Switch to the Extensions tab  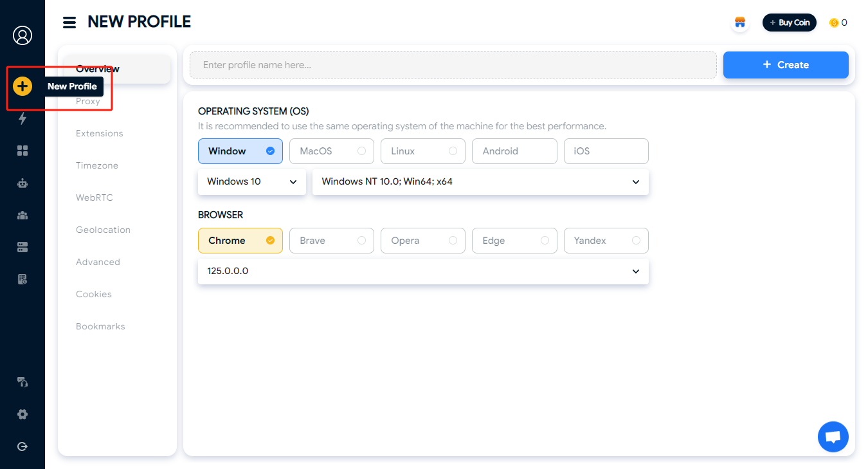100,133
